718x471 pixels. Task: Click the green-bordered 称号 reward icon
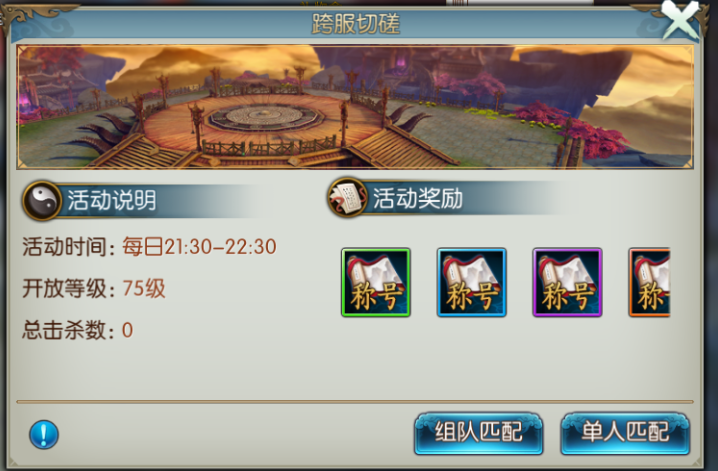pyautogui.click(x=375, y=282)
